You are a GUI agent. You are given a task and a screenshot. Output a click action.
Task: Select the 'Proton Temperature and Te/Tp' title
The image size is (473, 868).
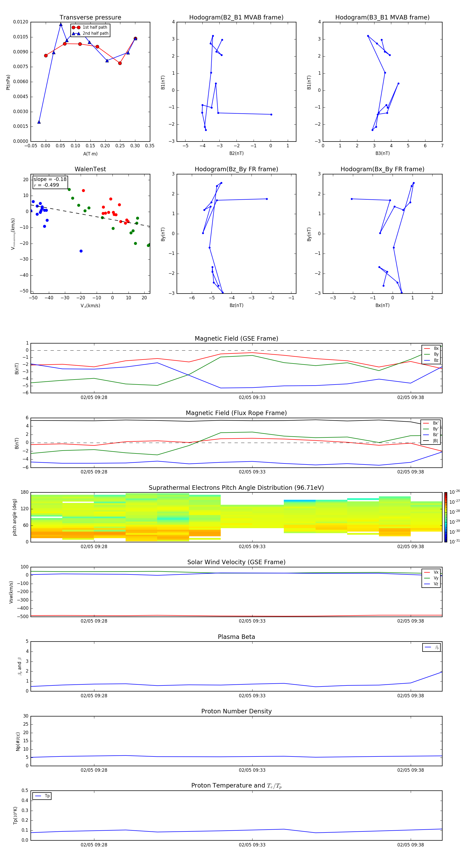point(236,786)
